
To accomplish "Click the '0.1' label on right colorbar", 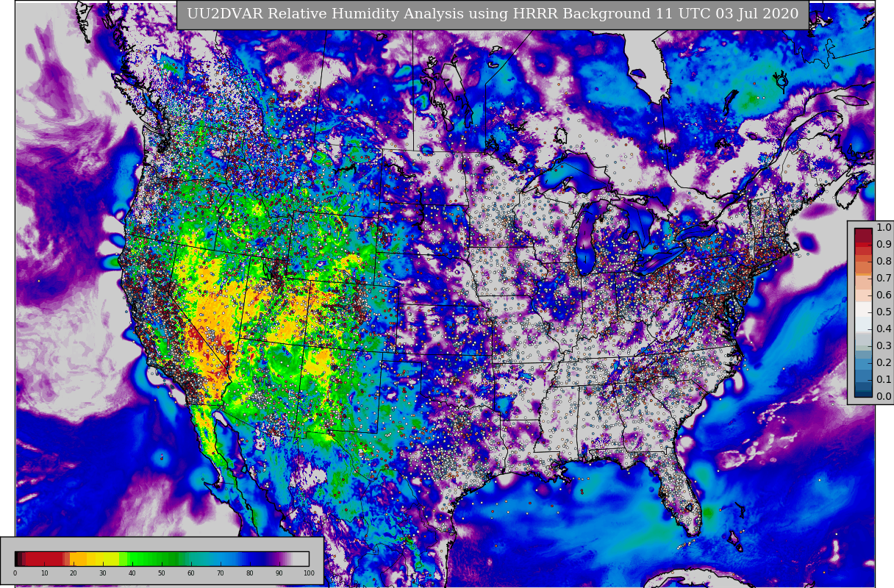I will [884, 379].
